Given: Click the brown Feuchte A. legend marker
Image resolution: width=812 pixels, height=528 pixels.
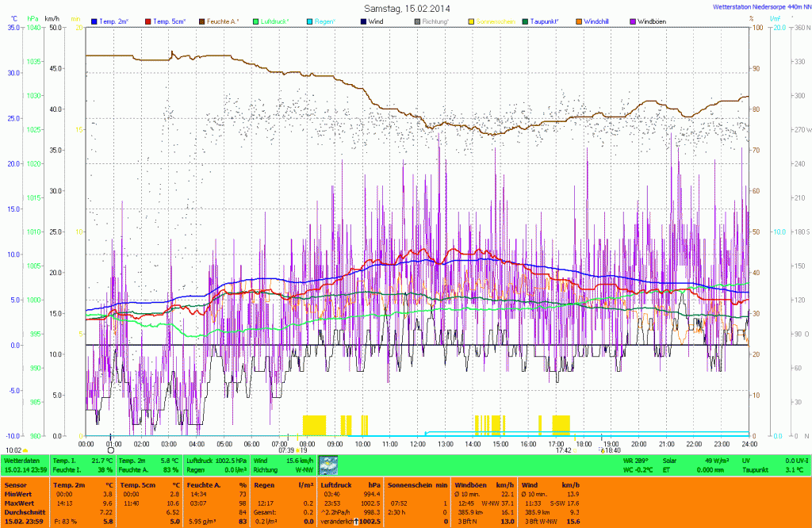Looking at the screenshot, I should click(201, 21).
